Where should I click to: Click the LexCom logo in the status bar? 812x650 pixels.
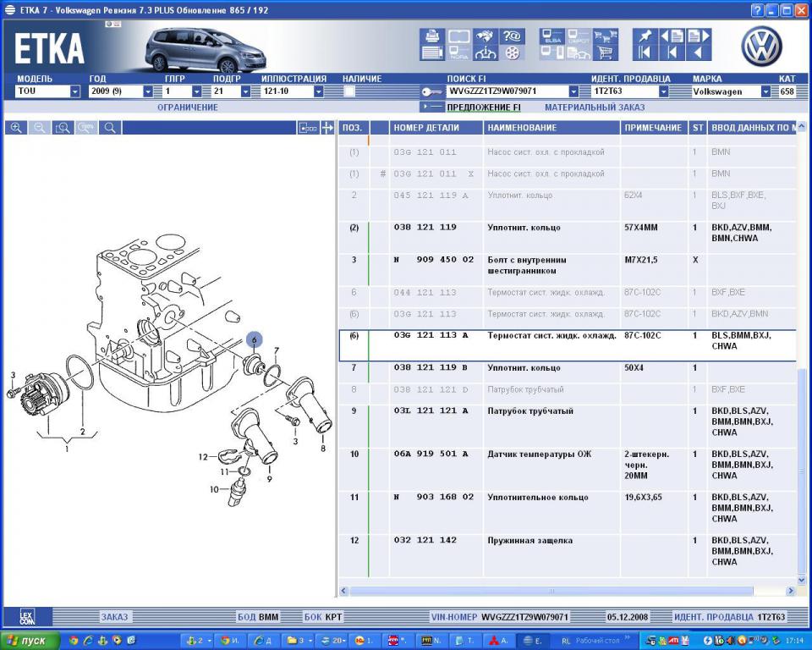tap(28, 617)
